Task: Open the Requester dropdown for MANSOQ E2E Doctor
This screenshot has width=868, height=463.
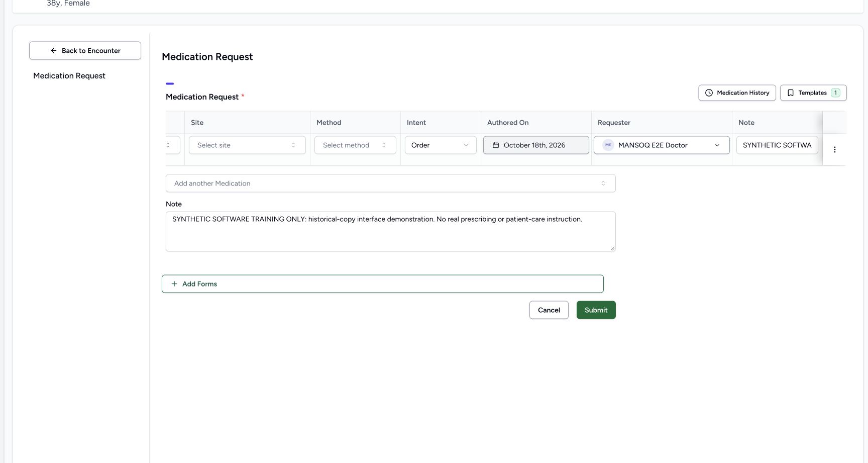Action: (662, 145)
